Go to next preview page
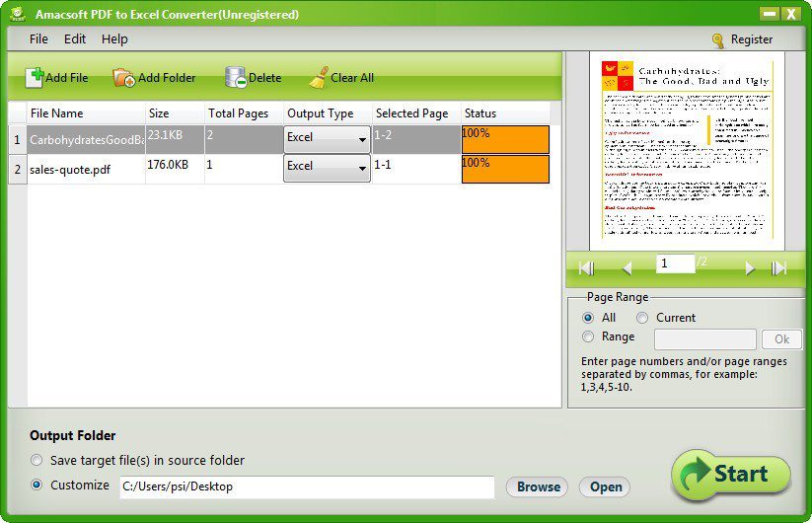Image resolution: width=812 pixels, height=523 pixels. [749, 268]
